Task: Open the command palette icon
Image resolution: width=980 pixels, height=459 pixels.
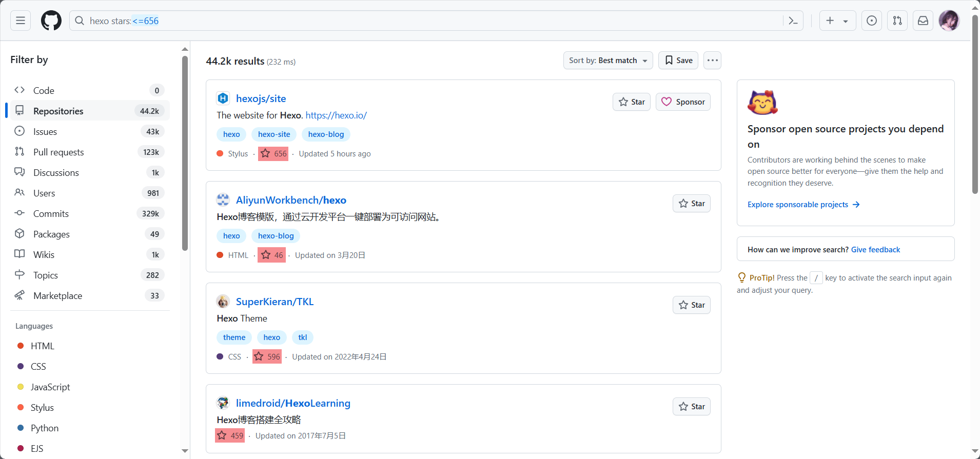Action: pos(793,21)
